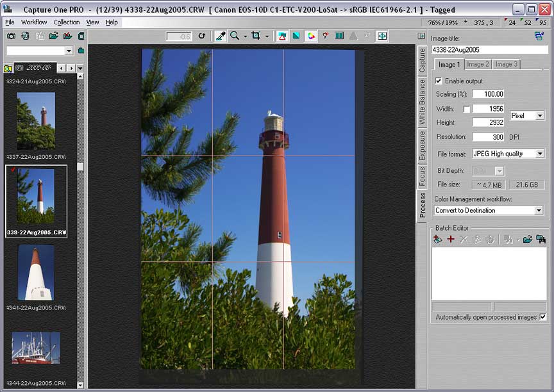Select the boat thumbnail 4344-22Aug2005.CRW
Image resolution: width=554 pixels, height=392 pixels.
click(36, 348)
